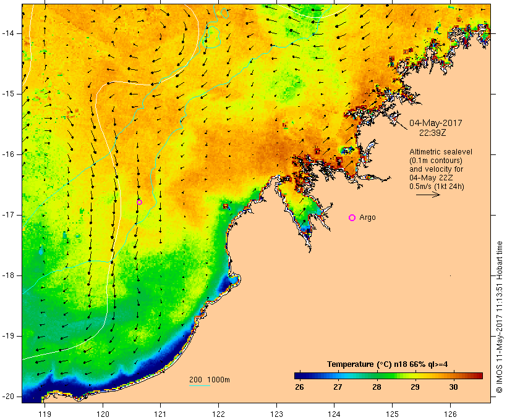Image resolution: width=507 pixels, height=420 pixels.
Task: Click the time text '22:39Z'
Action: click(432, 133)
